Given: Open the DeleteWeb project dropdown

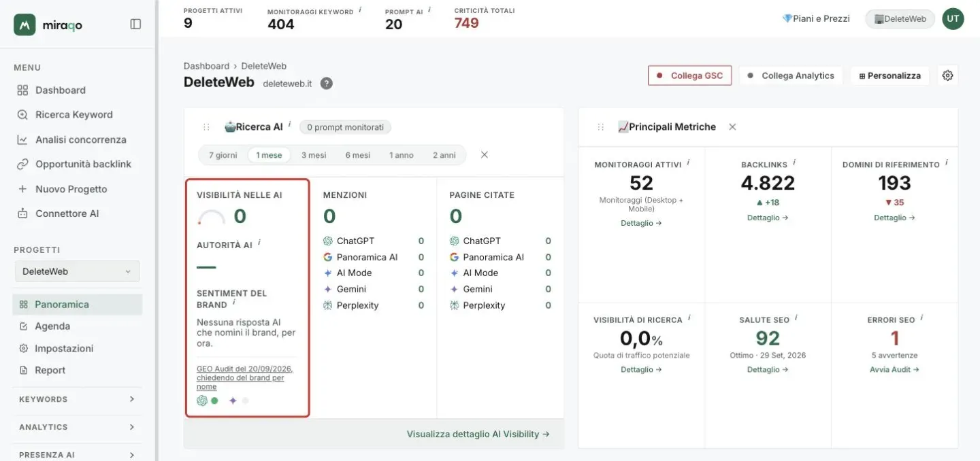Looking at the screenshot, I should click(x=77, y=271).
